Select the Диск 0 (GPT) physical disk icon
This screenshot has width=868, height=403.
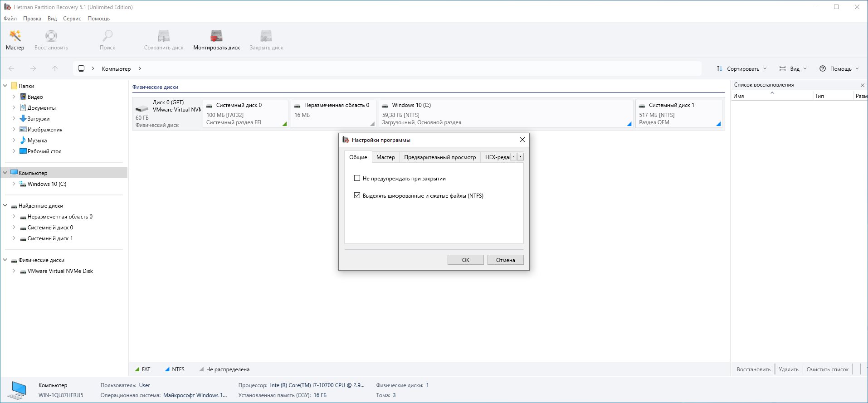pos(142,109)
